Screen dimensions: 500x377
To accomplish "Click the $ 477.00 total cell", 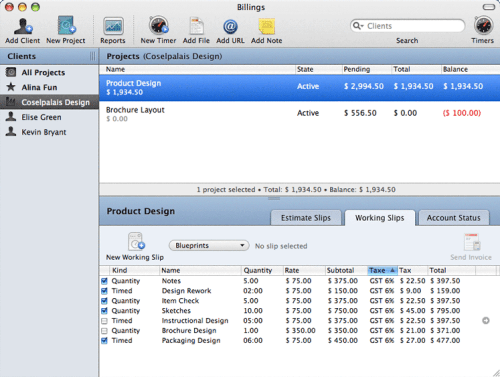I will (x=445, y=341).
